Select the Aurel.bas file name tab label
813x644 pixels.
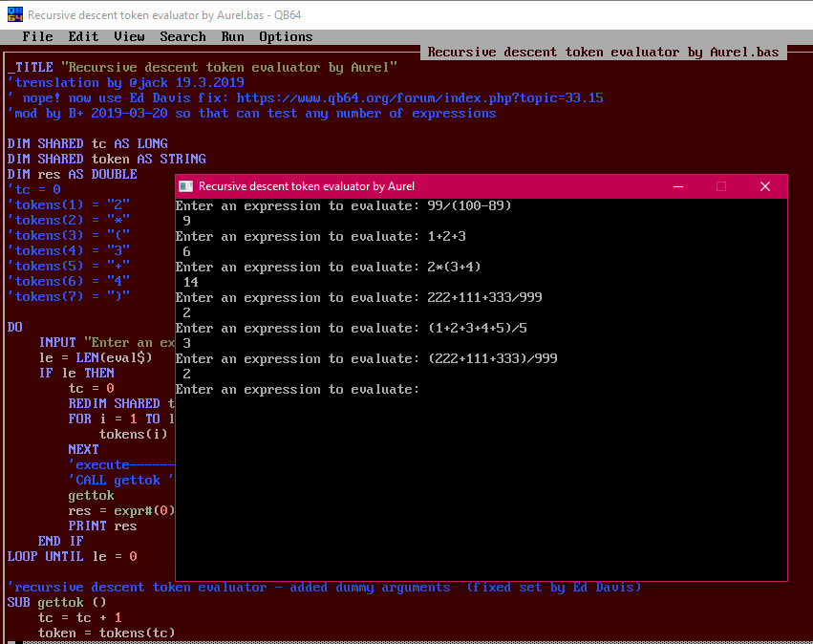tap(603, 53)
